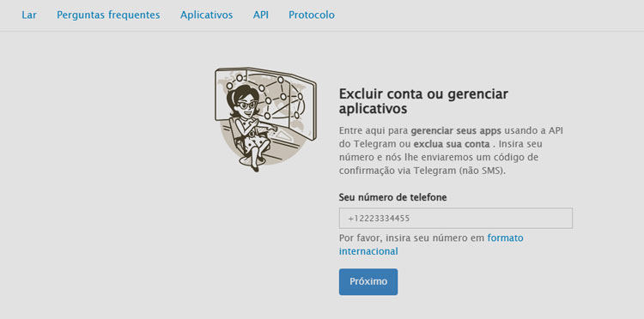Open the Lar navigation link

pos(29,15)
